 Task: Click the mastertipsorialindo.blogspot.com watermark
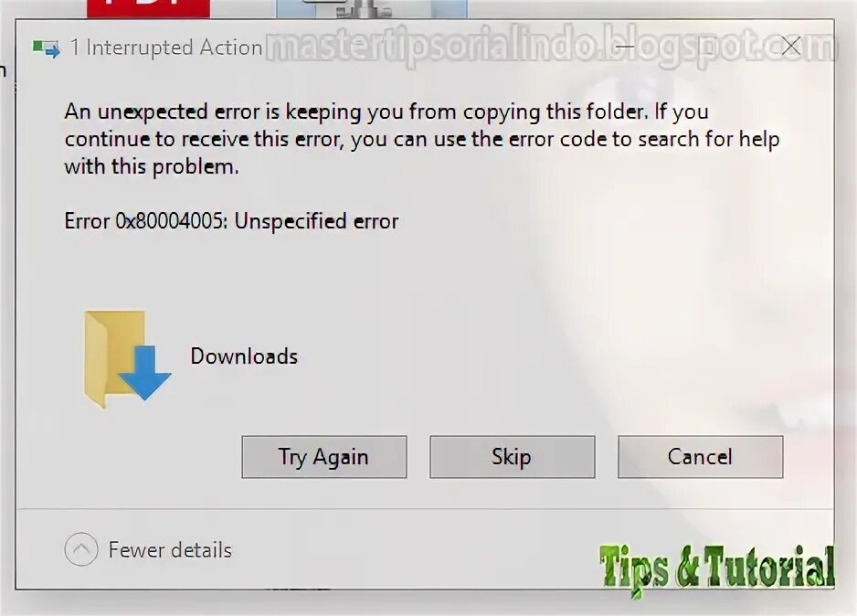[551, 47]
